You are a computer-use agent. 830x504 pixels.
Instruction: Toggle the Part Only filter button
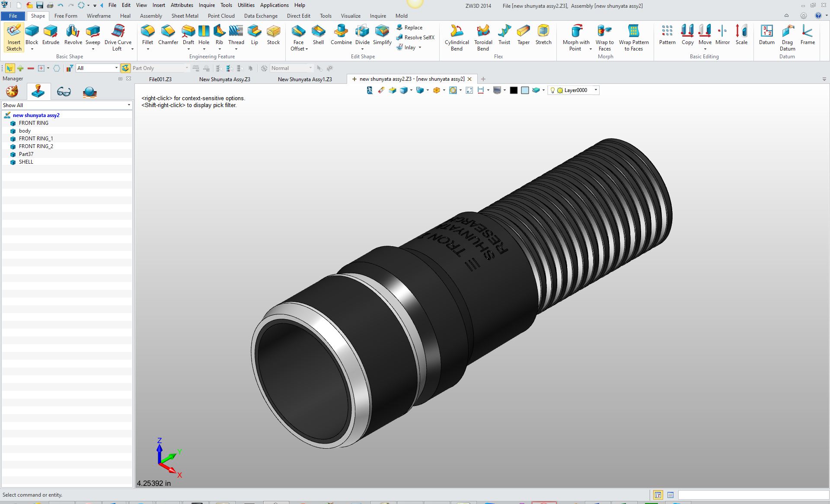click(x=125, y=68)
